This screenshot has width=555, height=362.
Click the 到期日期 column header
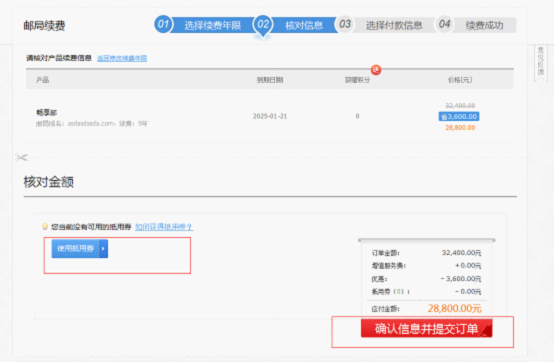(270, 80)
